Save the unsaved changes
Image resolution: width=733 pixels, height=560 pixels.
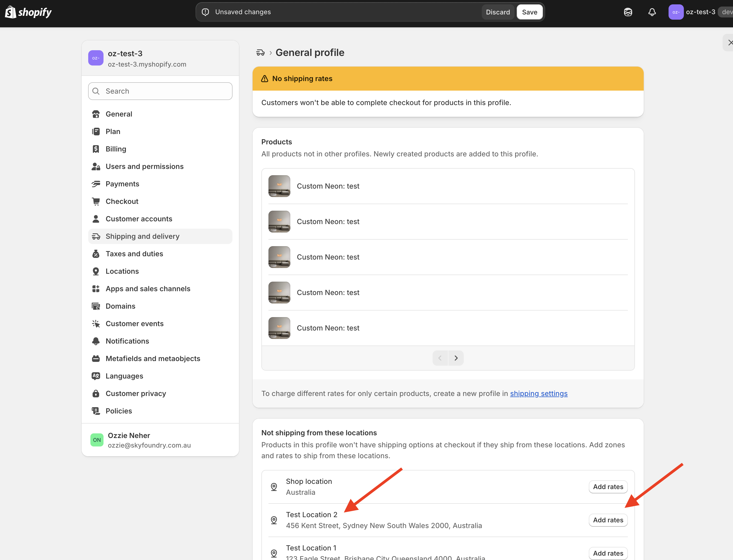click(529, 12)
